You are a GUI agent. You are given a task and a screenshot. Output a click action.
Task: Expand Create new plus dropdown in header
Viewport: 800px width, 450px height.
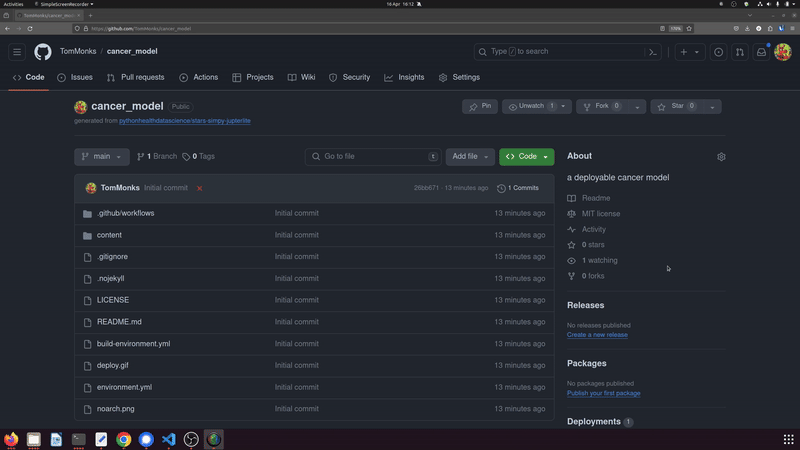point(689,52)
